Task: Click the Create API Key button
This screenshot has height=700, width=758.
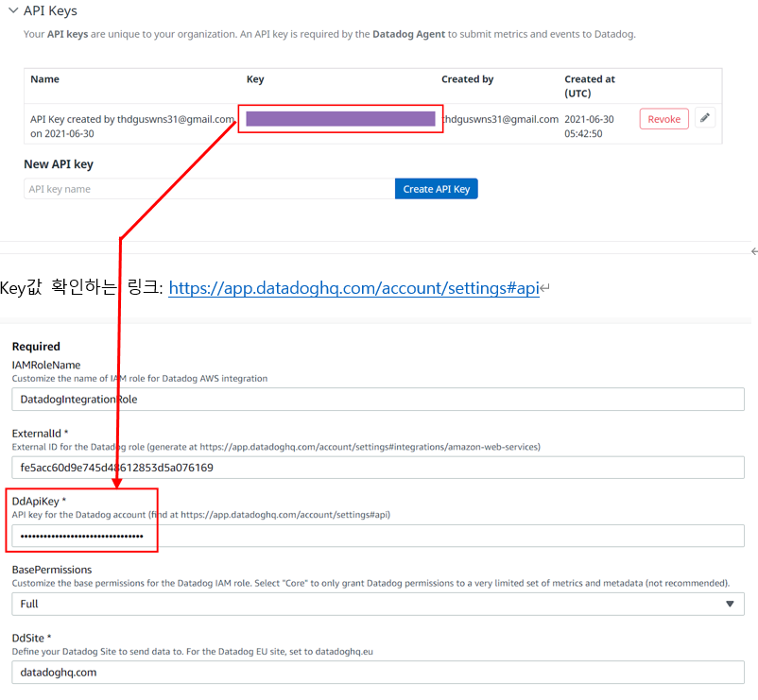Action: (x=436, y=189)
